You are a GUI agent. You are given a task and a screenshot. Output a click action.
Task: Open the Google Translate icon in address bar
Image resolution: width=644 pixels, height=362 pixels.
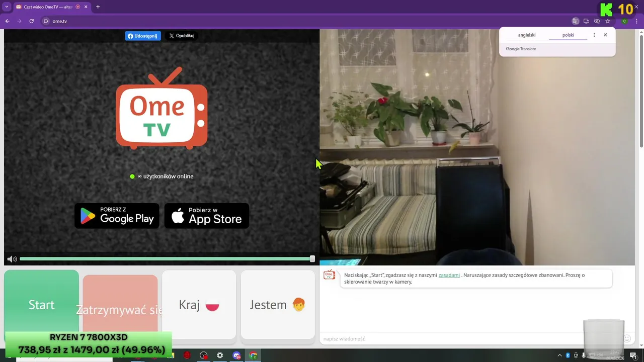(576, 21)
